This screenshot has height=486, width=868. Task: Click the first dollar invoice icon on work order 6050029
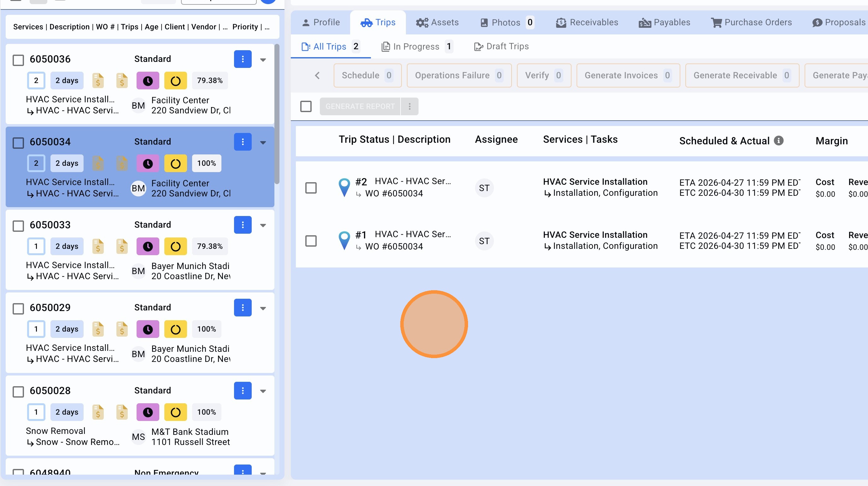[x=98, y=329]
